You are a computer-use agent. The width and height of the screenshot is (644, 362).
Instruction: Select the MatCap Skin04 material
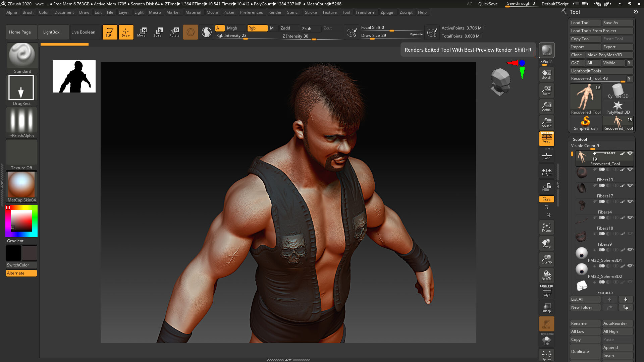click(x=21, y=184)
